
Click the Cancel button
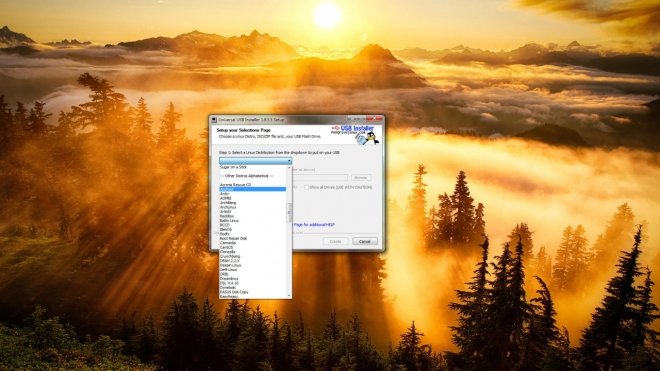coord(365,242)
